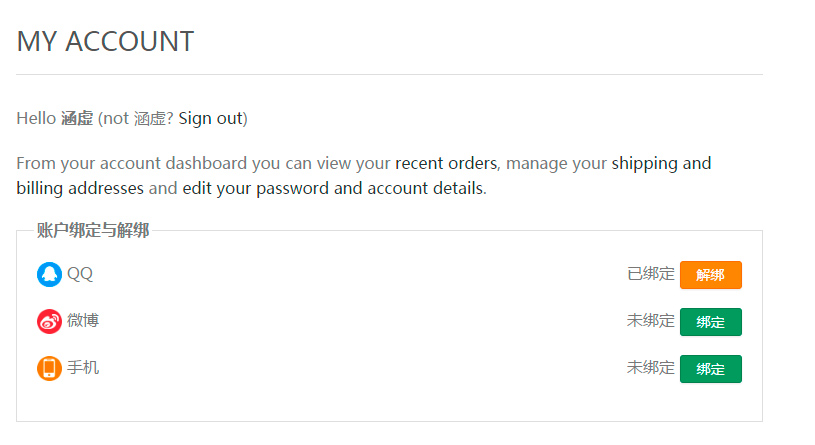Unbind QQ with the orange 解绑 button
Viewport: 815px width, 445px height.
(711, 274)
